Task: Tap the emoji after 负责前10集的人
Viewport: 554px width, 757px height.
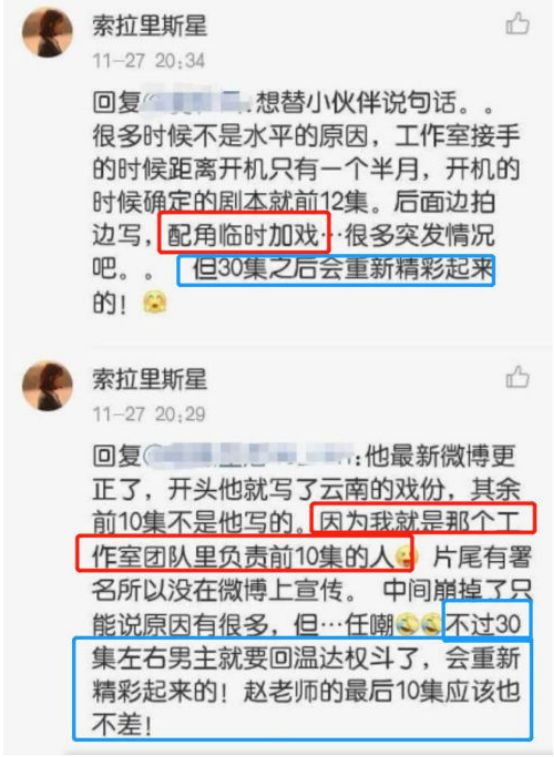Action: pyautogui.click(x=406, y=557)
